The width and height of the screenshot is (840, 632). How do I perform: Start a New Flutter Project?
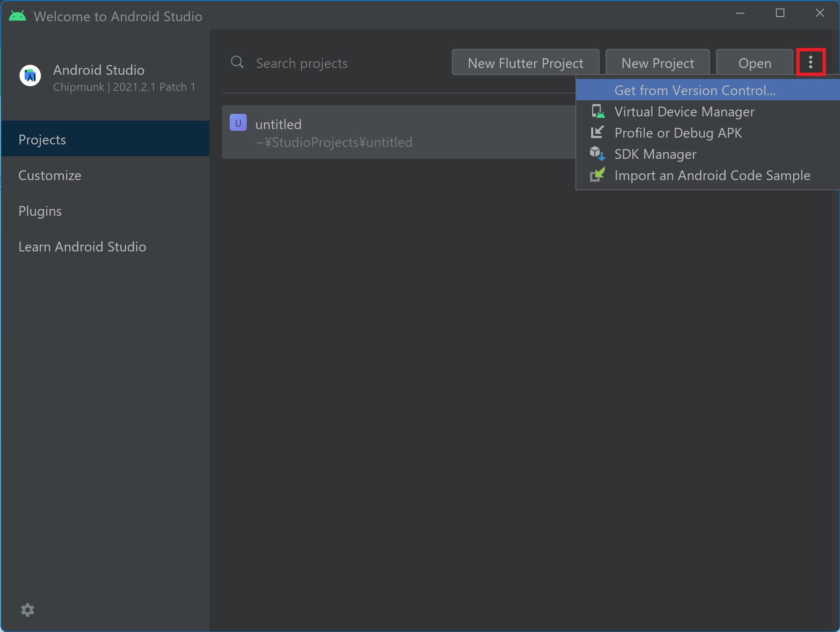[525, 62]
